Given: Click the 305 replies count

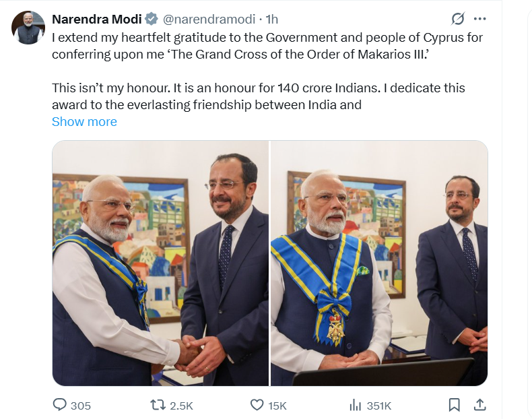Looking at the screenshot, I should click(81, 406).
